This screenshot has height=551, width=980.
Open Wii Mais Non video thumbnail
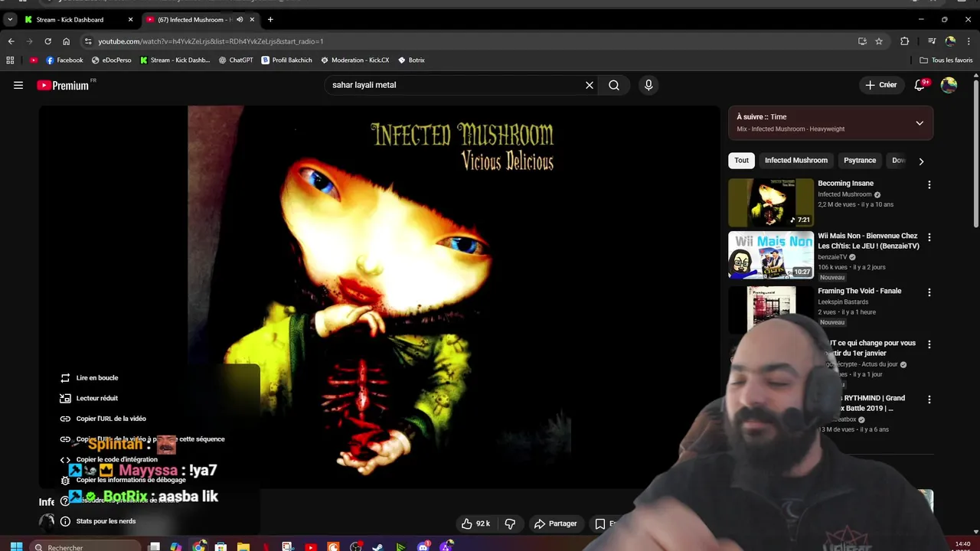(x=771, y=255)
